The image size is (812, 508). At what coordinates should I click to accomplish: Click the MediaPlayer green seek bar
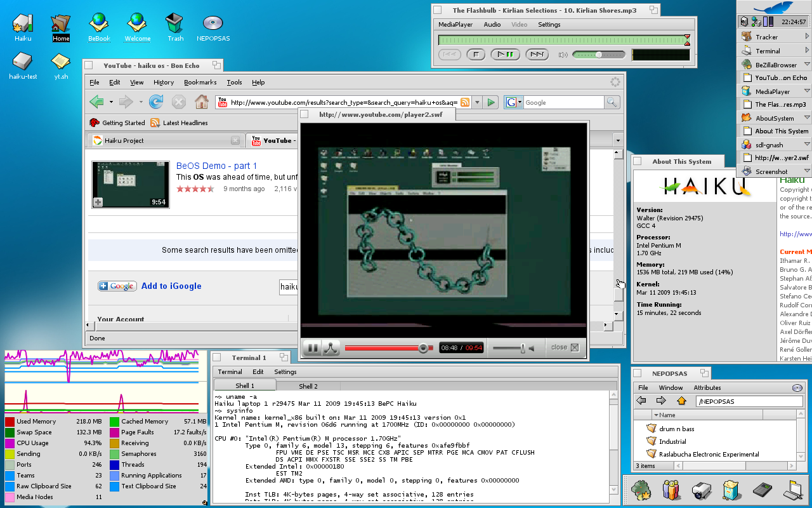point(563,40)
